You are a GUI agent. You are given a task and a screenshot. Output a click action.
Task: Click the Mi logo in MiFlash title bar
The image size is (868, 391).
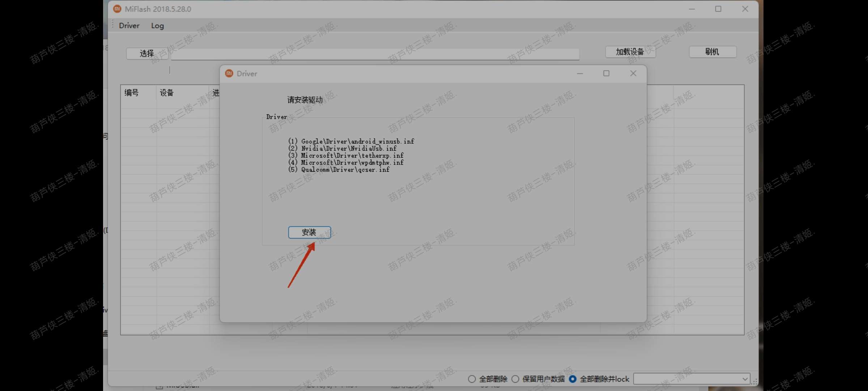pos(117,9)
